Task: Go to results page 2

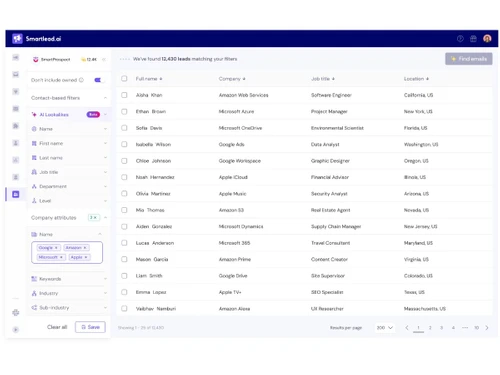Action: pos(430,328)
